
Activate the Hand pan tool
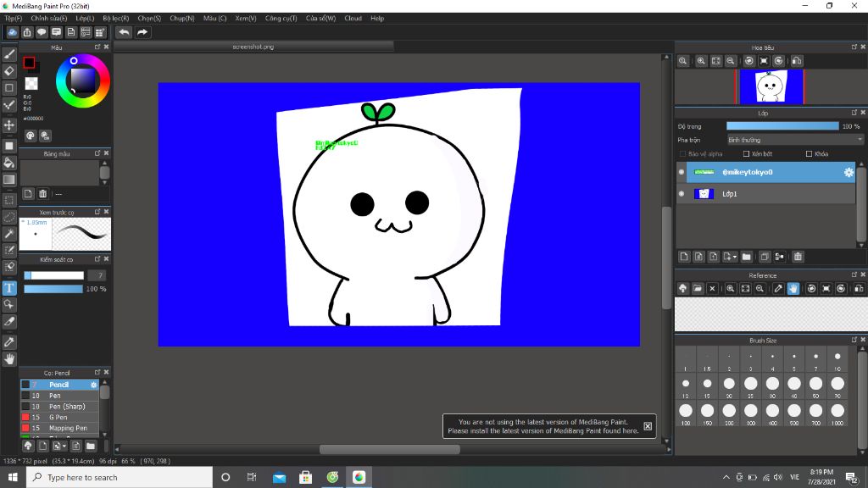[x=9, y=358]
